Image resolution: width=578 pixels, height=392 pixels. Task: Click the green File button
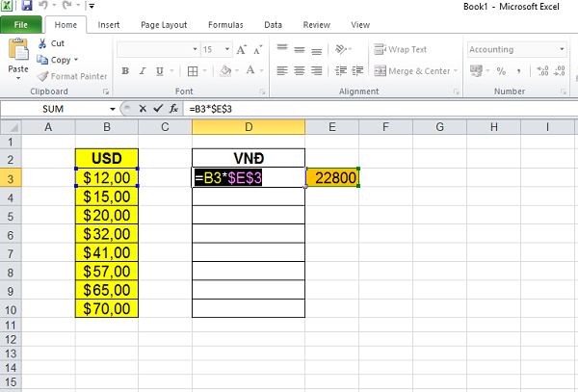[x=20, y=24]
